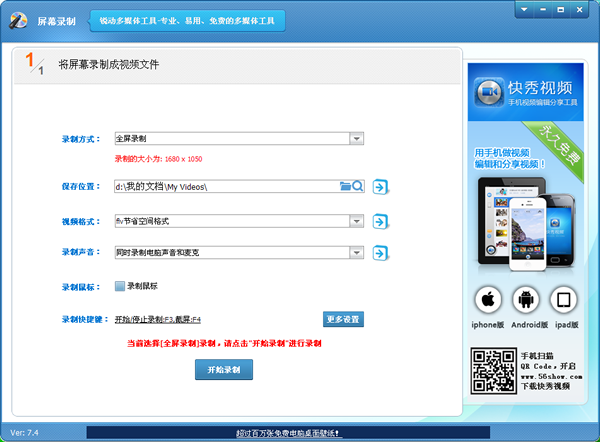600x442 pixels.
Task: Click the magnifier icon in save location field
Action: click(357, 186)
